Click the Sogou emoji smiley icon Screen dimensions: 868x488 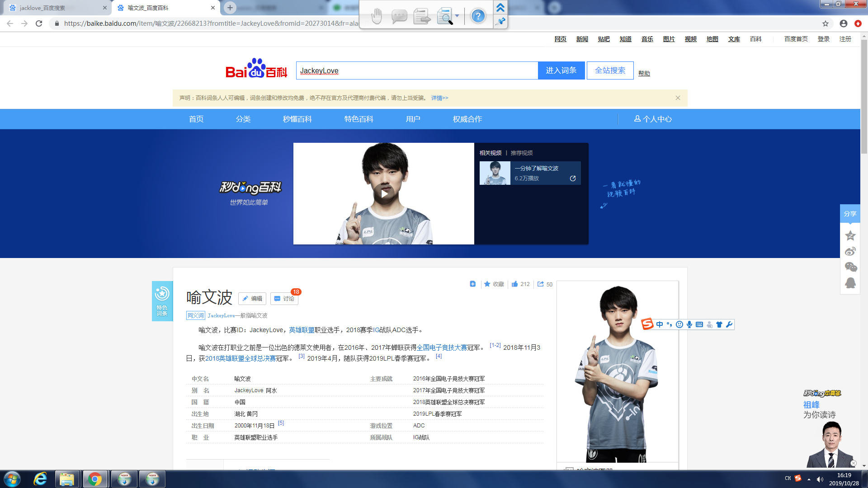[679, 324]
